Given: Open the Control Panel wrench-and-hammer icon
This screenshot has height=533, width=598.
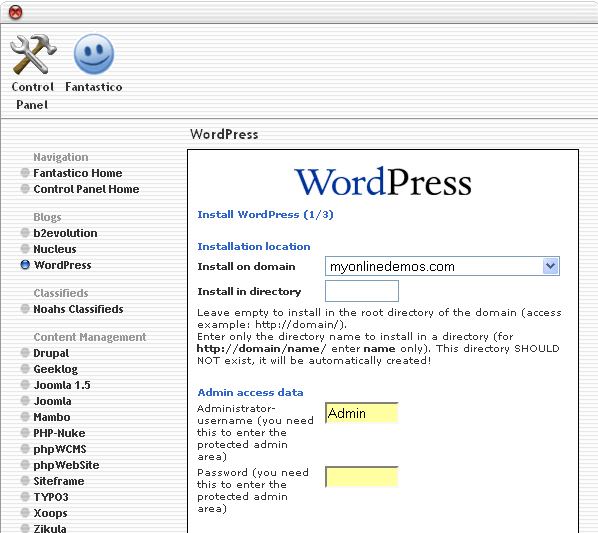Looking at the screenshot, I should 33,54.
